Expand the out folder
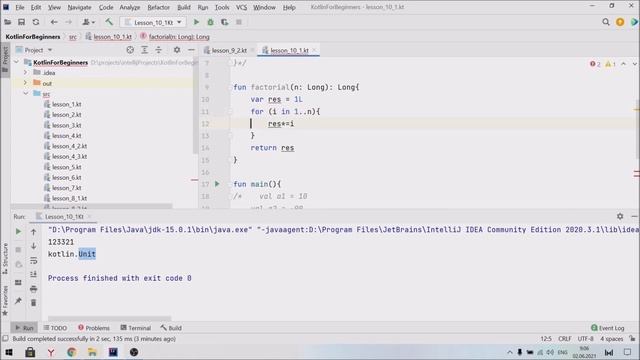 (25, 83)
